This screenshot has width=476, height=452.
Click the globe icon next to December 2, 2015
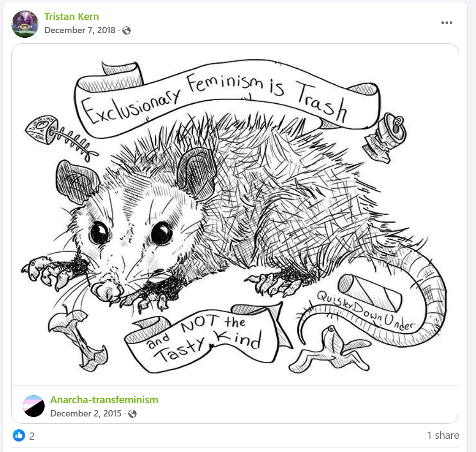pyautogui.click(x=132, y=414)
